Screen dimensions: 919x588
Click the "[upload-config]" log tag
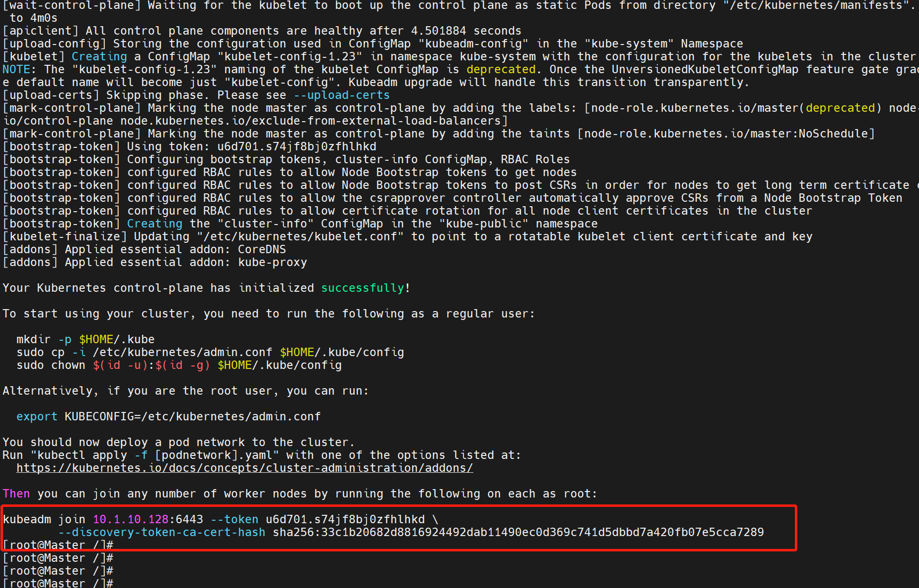(54, 44)
